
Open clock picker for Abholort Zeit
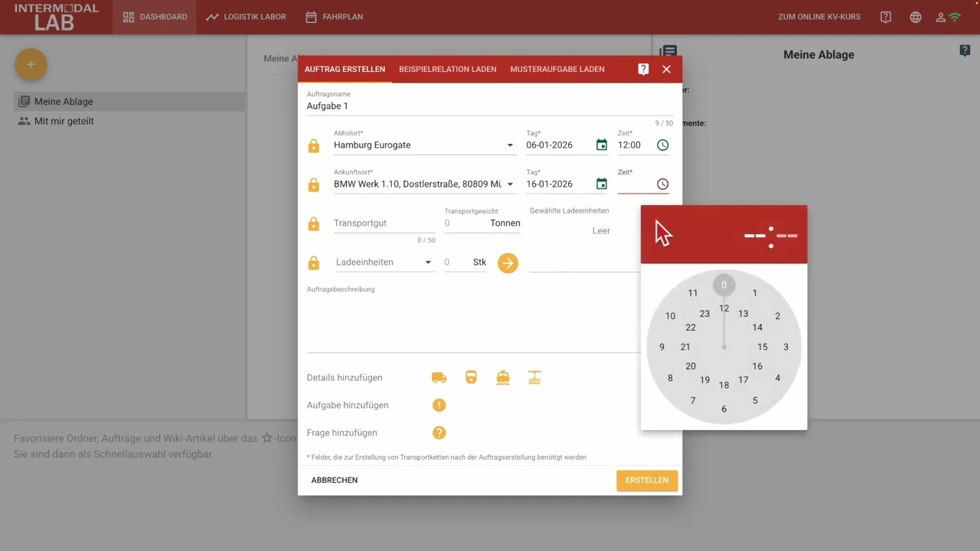pos(663,145)
